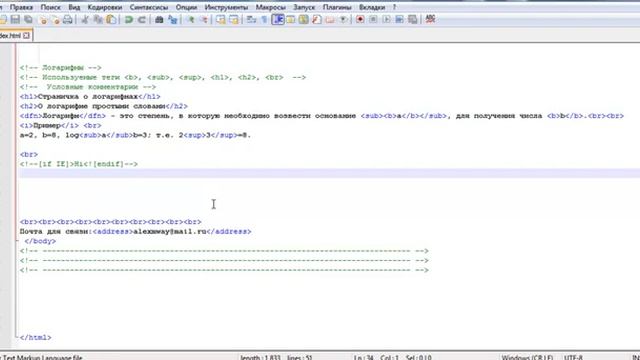
Task: Click Run macro multiple times icon
Action: pos(399,19)
